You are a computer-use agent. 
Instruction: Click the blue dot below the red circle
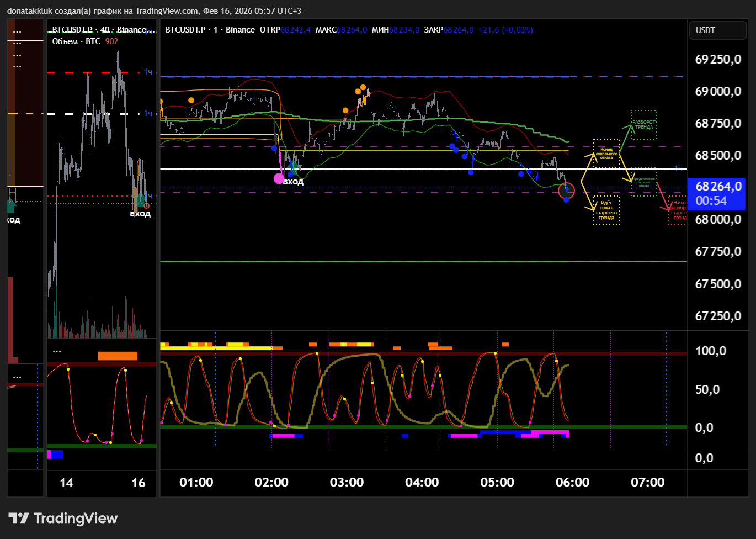(566, 200)
